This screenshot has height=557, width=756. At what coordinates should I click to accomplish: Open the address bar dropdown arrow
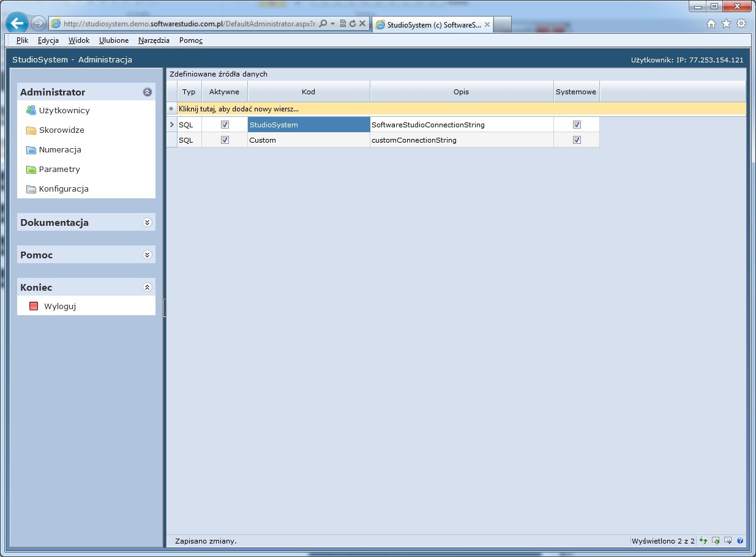pos(332,23)
